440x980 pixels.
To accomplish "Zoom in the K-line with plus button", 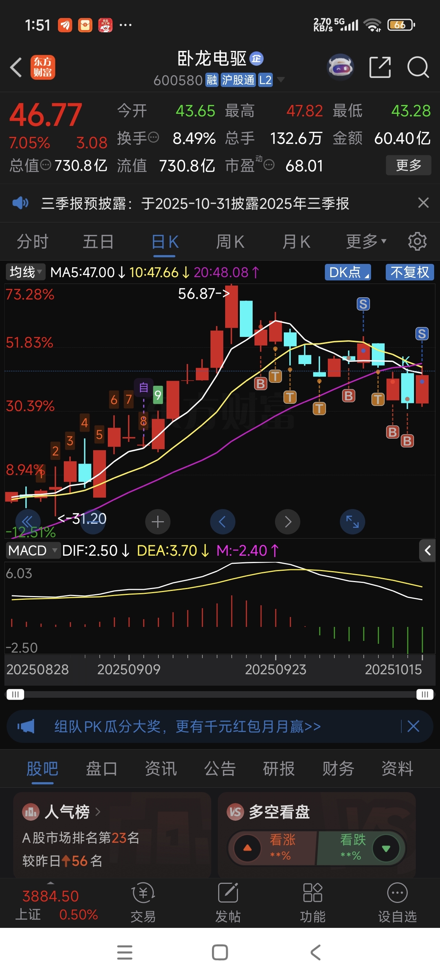I will pyautogui.click(x=158, y=522).
